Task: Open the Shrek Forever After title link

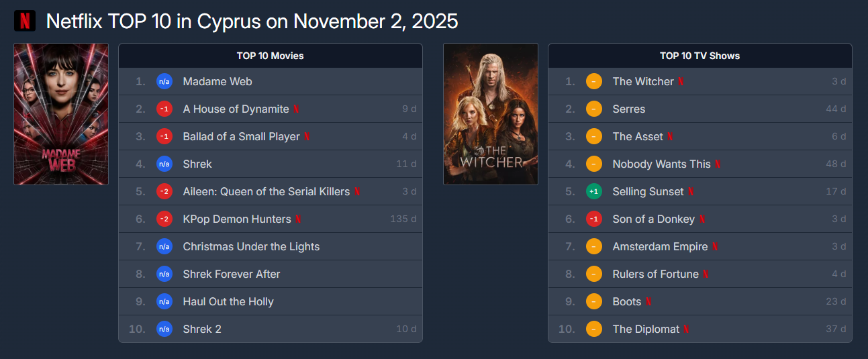Action: 232,274
